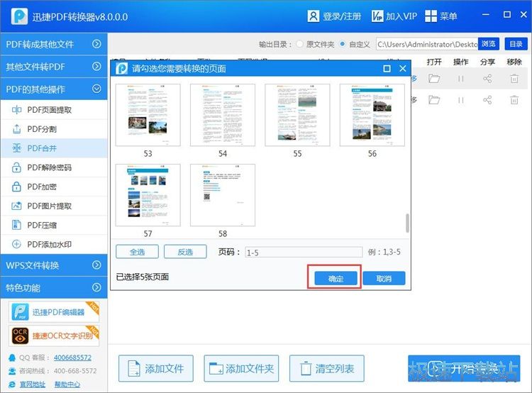Share icon in second file row
The height and width of the screenshot is (393, 532).
pyautogui.click(x=487, y=100)
